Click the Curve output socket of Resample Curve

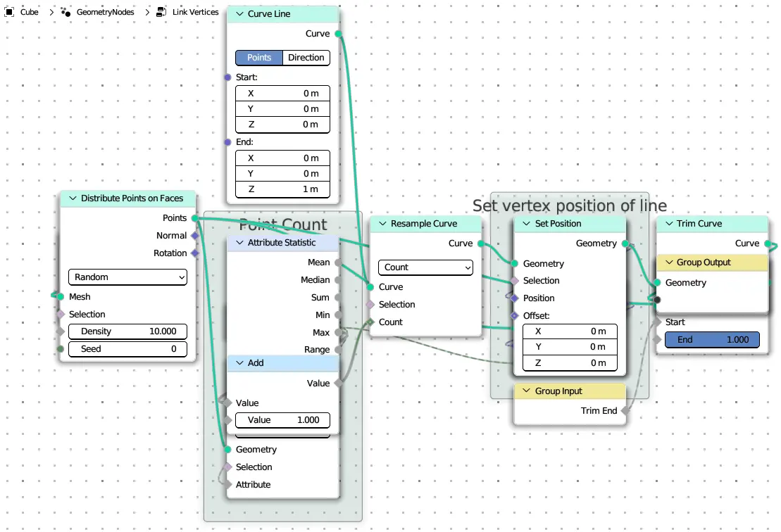point(481,243)
